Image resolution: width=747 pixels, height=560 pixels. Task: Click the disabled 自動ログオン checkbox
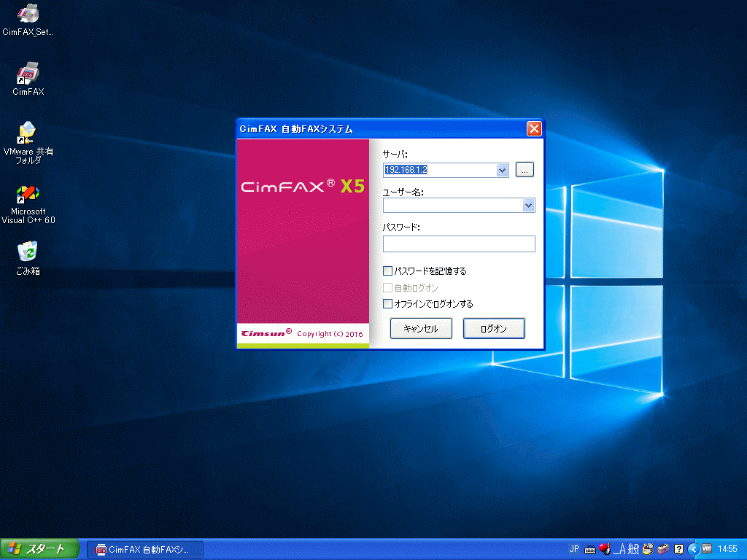click(388, 287)
